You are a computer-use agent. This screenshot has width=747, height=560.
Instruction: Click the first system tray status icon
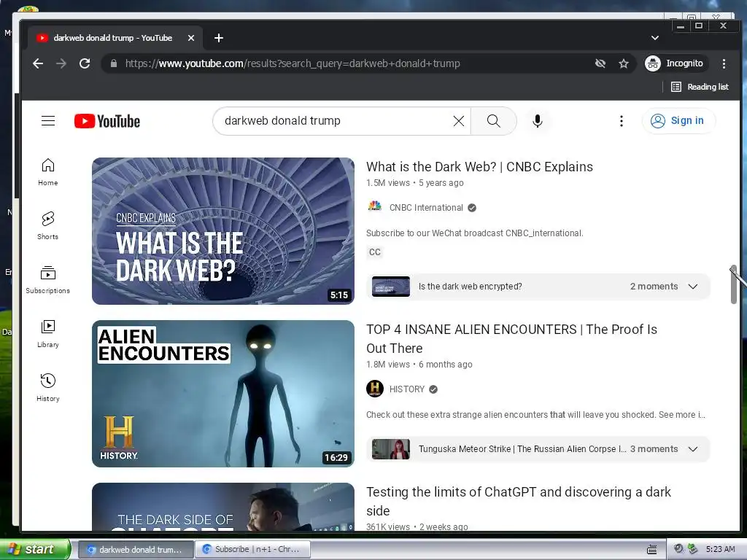tap(678, 549)
